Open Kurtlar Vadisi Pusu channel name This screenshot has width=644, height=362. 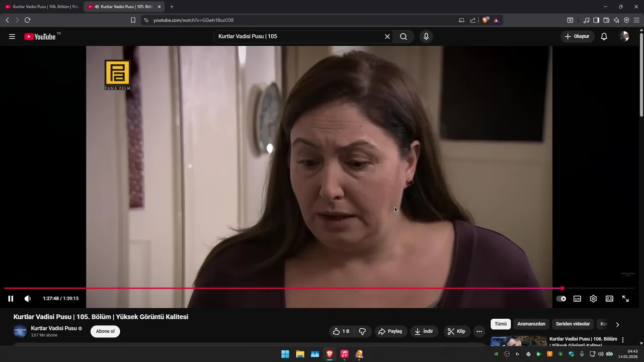(54, 328)
